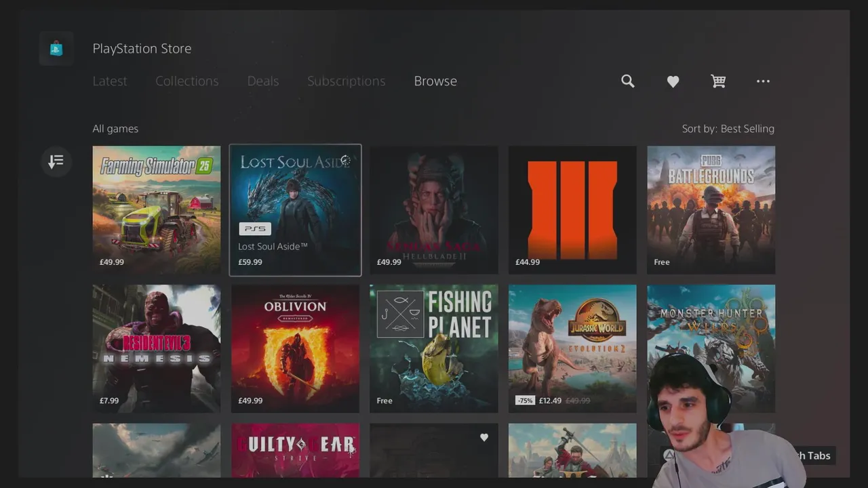Open Sort by: Best Selling option
This screenshot has width=868, height=488.
coord(728,129)
